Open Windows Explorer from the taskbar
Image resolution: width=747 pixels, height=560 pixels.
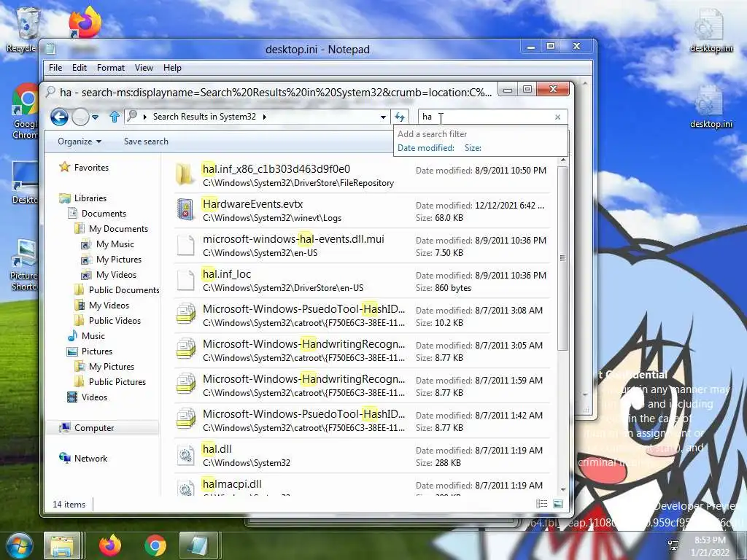coord(62,545)
